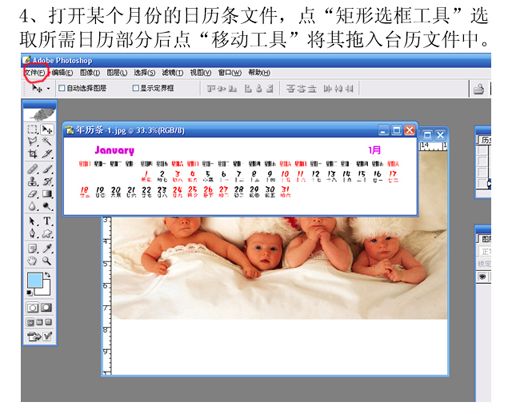Select the Eyedropper tool

pos(47,248)
